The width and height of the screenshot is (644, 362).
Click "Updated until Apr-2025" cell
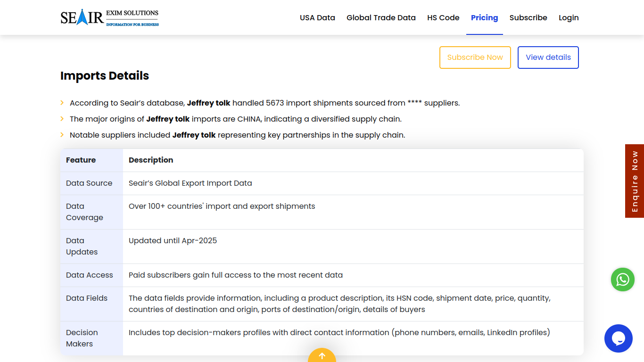pyautogui.click(x=353, y=247)
